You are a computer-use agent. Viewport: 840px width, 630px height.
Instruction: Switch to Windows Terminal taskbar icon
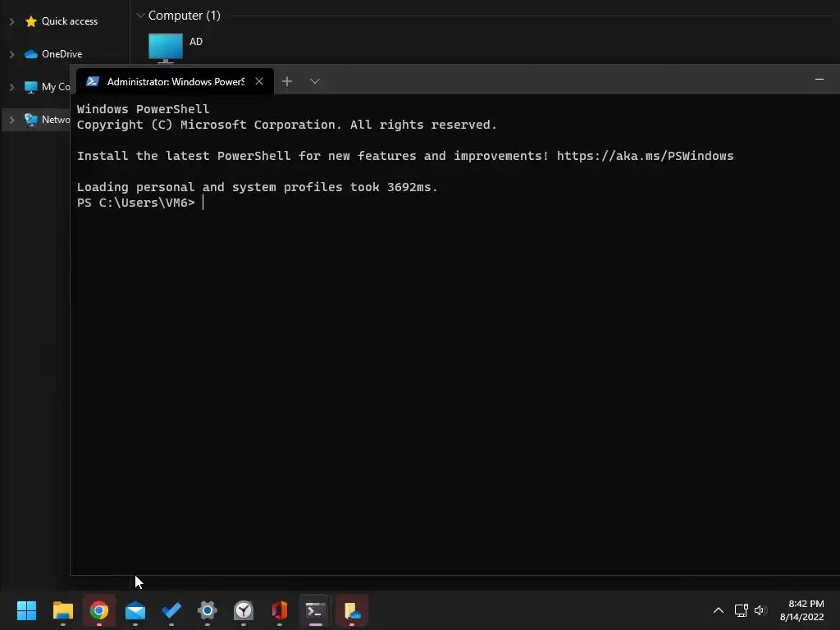point(316,610)
